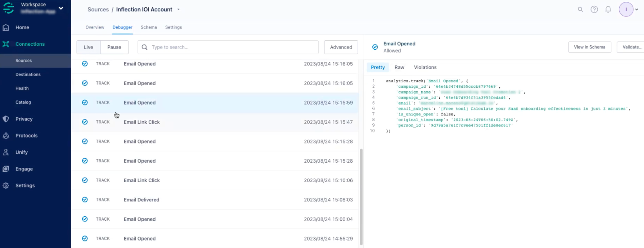
Task: Click the Advanced button
Action: click(x=341, y=47)
